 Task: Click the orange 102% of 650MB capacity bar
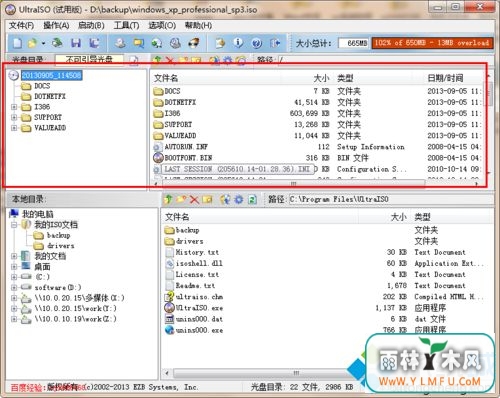point(432,43)
